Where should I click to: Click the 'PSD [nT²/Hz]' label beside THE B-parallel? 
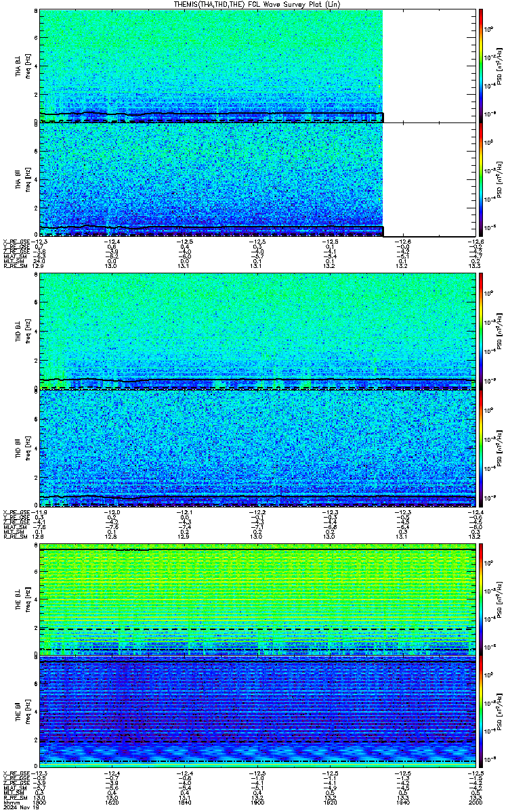(499, 713)
